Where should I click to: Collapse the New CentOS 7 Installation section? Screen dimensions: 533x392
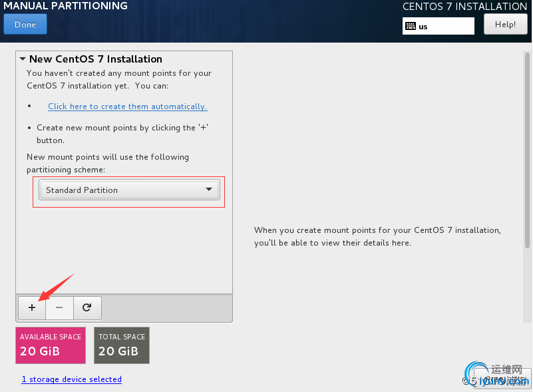[23, 59]
